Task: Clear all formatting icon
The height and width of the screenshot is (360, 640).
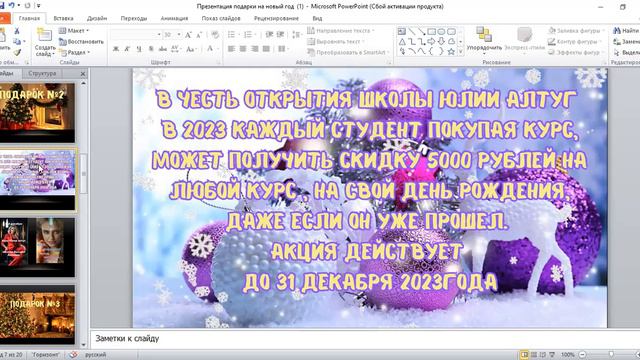Action: click(x=215, y=35)
